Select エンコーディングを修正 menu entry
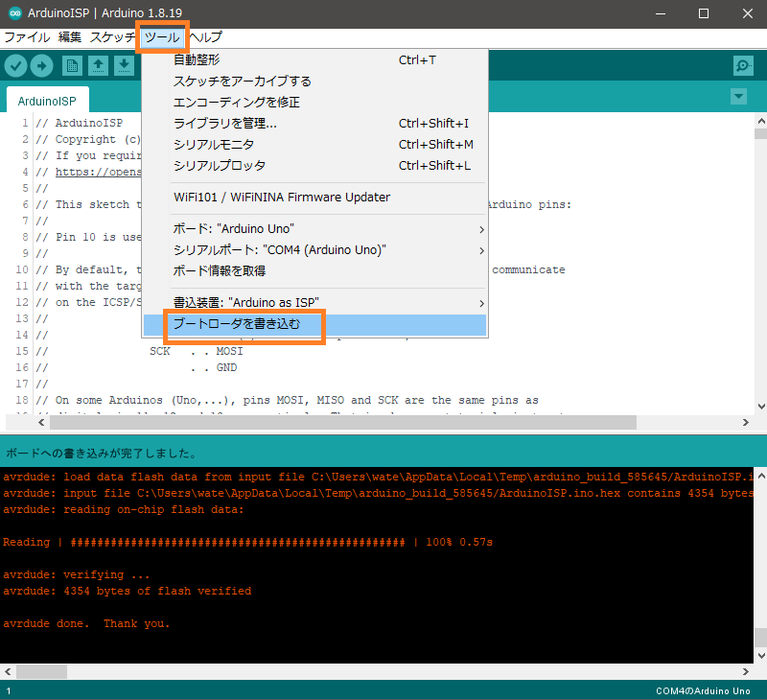The height and width of the screenshot is (700, 767). 315,103
